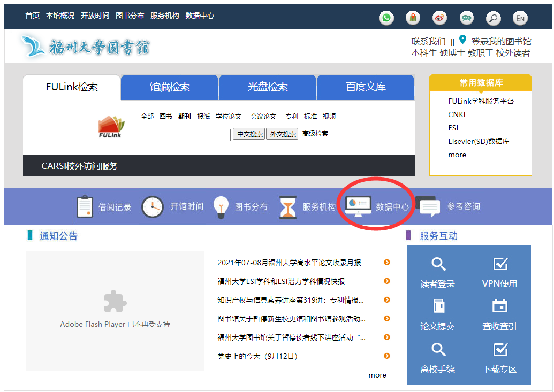Click the FULink search input field

[x=185, y=135]
